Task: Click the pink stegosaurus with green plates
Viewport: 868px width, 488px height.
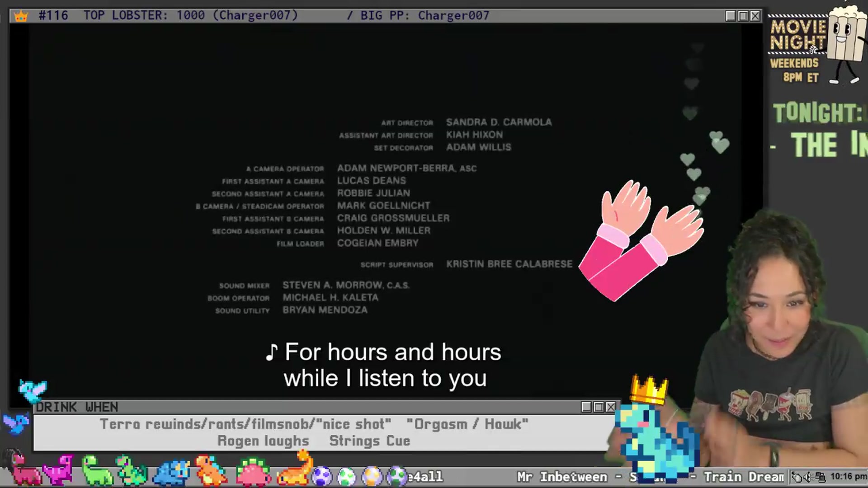Action: click(x=253, y=473)
